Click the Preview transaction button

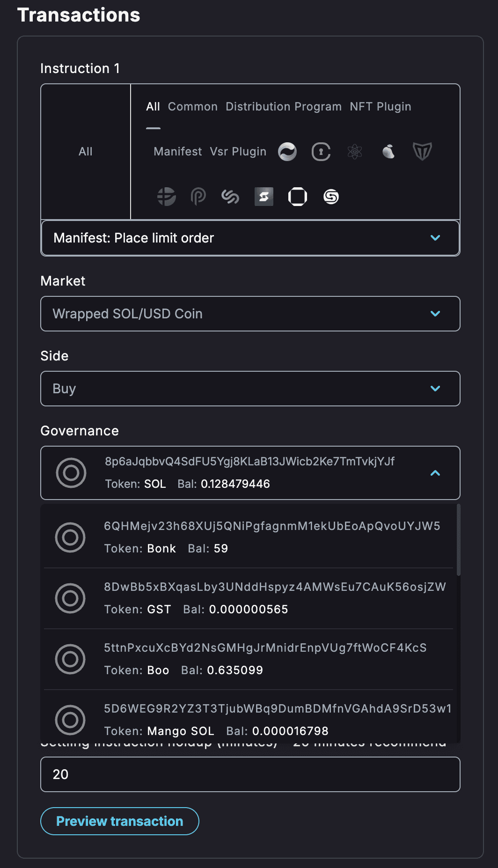[120, 821]
